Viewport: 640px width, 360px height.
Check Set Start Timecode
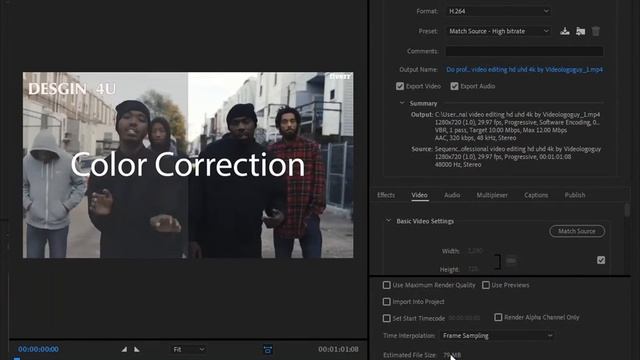(x=387, y=318)
